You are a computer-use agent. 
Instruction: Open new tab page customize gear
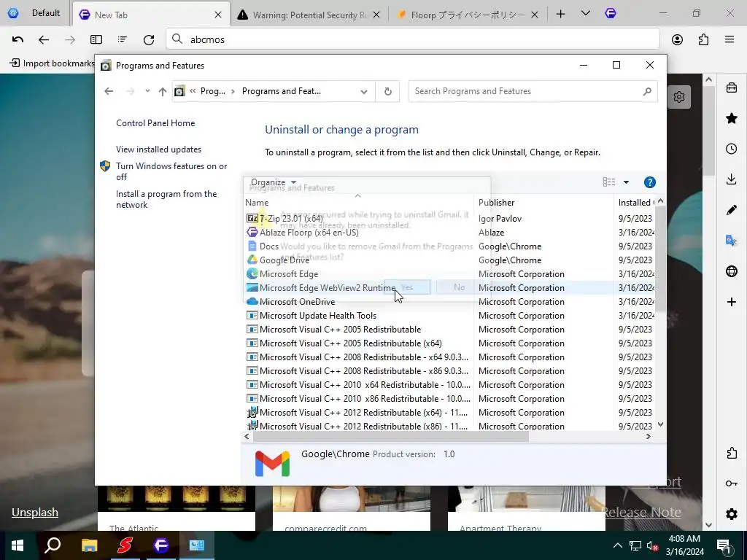(x=679, y=97)
